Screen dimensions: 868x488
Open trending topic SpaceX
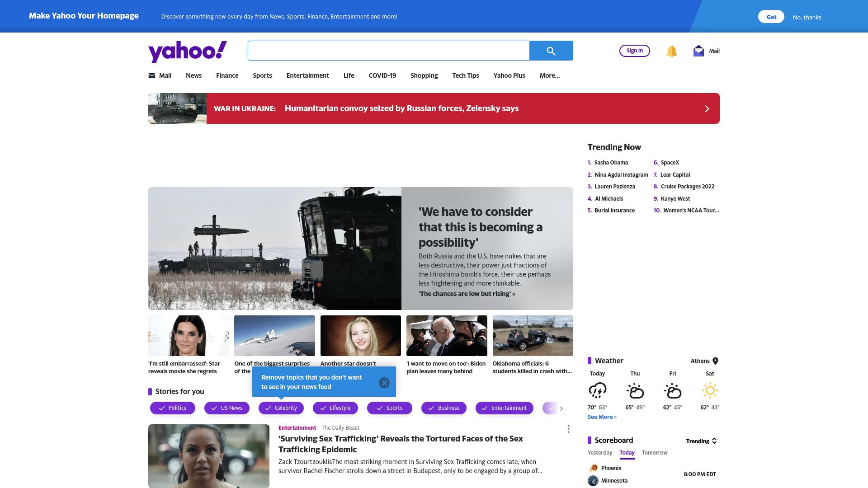670,163
